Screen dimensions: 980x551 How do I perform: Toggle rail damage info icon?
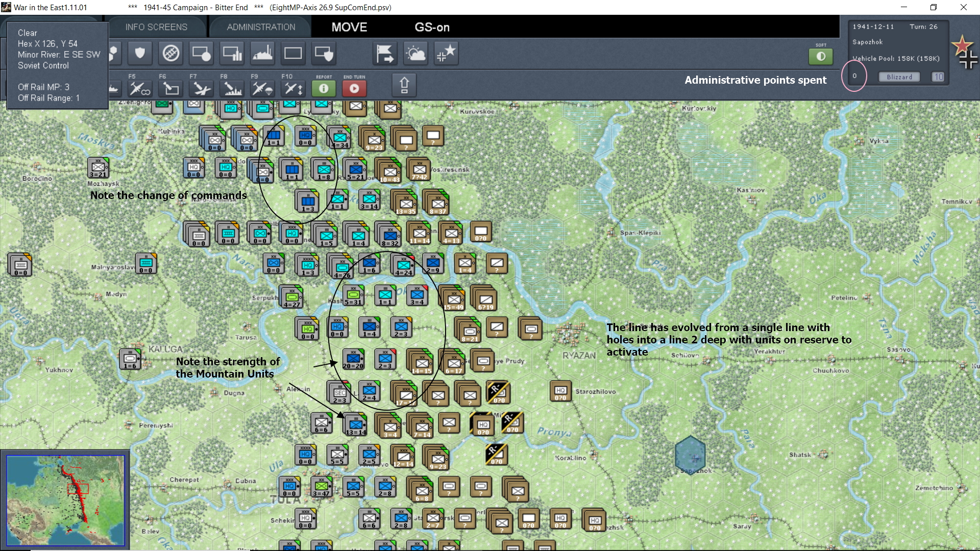click(171, 53)
